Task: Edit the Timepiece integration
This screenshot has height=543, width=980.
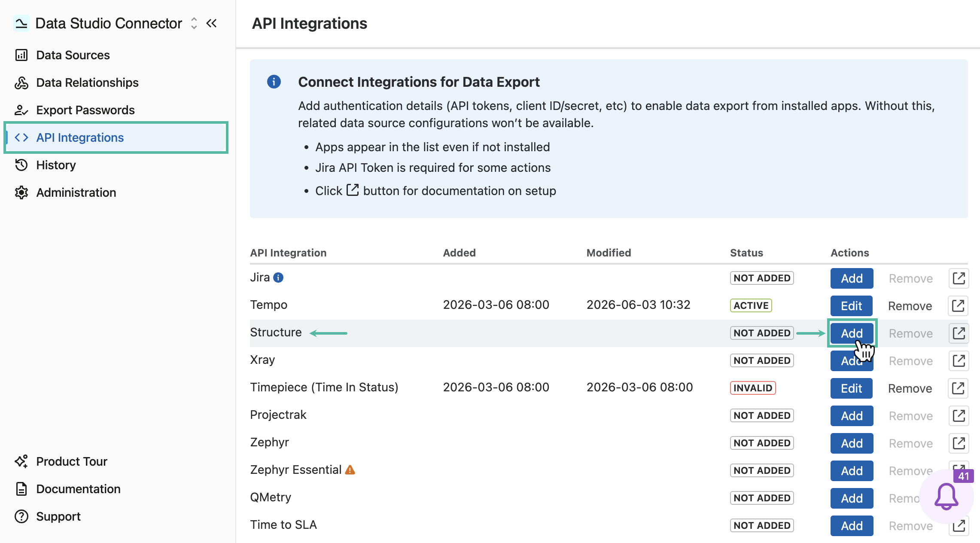Action: coord(852,388)
